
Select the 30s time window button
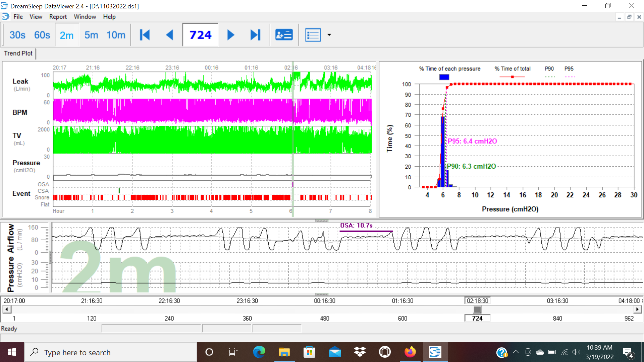click(x=17, y=35)
